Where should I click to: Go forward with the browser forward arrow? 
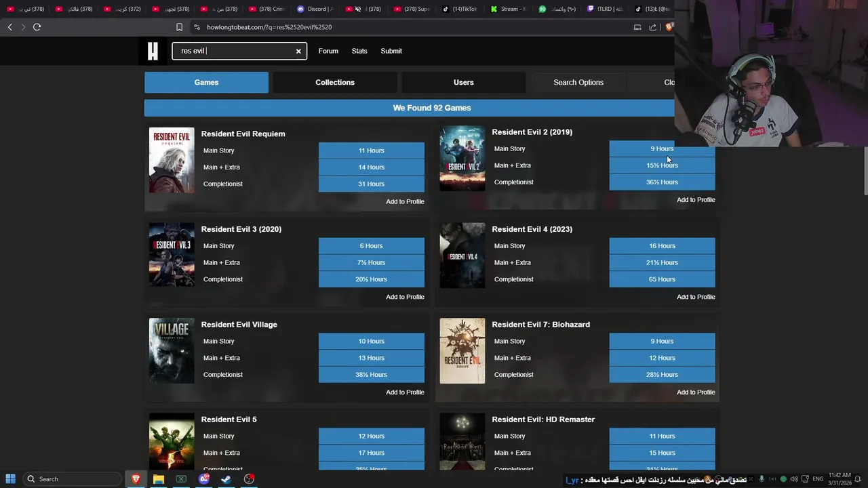click(x=23, y=27)
